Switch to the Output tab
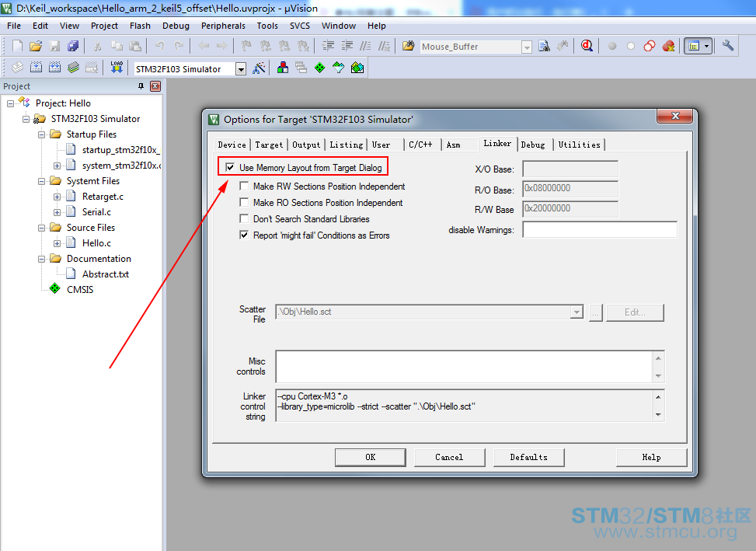 (x=306, y=145)
